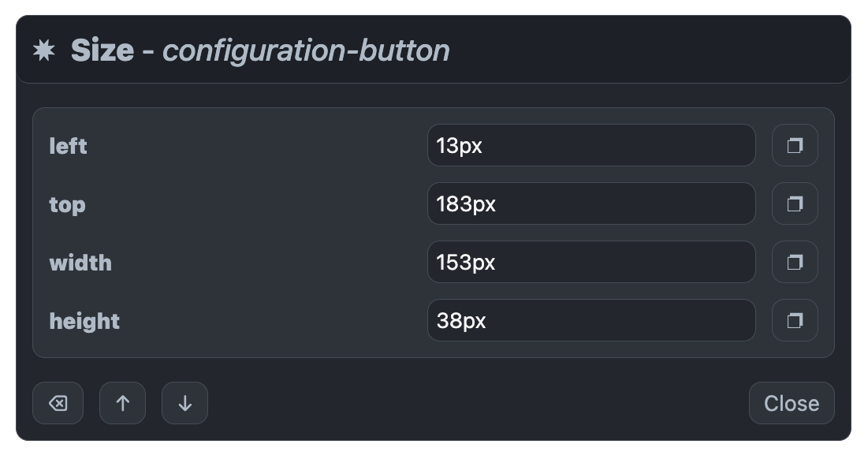Click the star icon beside Size
The height and width of the screenshot is (459, 868).
43,50
